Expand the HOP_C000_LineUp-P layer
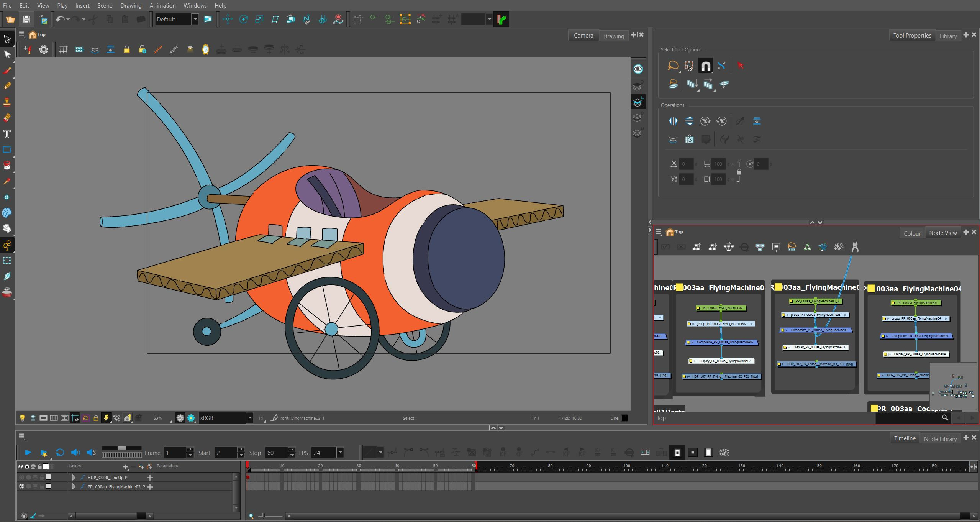 click(74, 478)
